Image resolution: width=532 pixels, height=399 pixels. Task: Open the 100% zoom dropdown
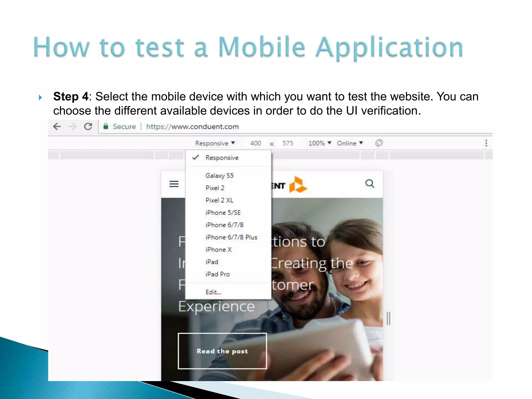pos(320,143)
